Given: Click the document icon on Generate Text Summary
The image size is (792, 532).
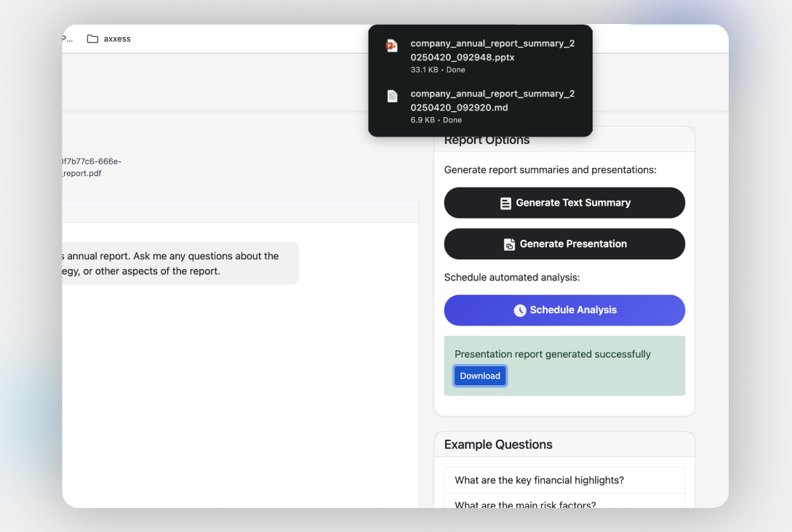Looking at the screenshot, I should [505, 203].
